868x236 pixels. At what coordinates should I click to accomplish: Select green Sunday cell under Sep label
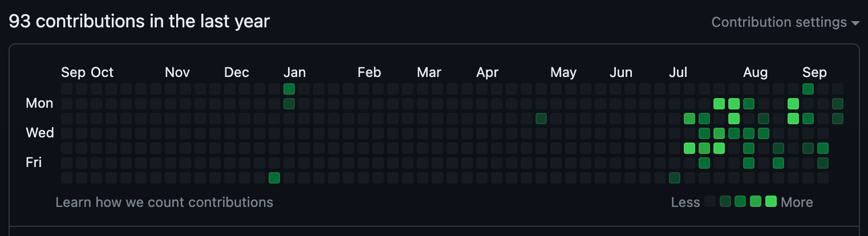click(808, 89)
